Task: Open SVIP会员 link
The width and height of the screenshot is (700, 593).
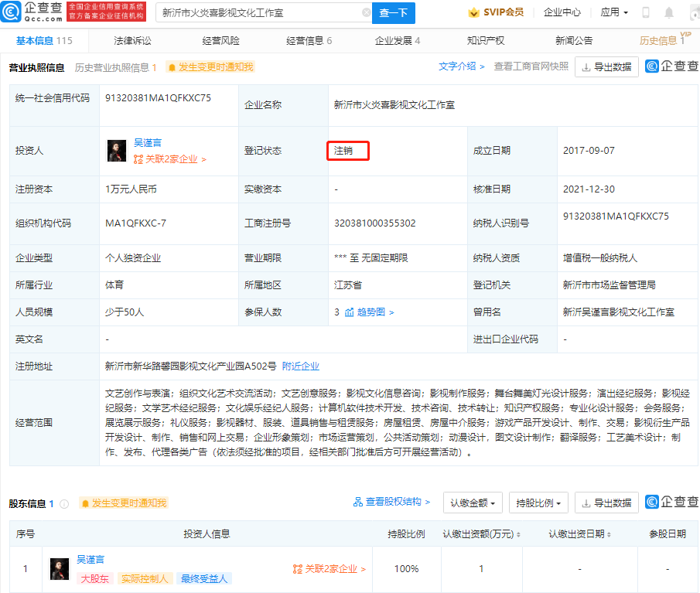Action: point(503,12)
